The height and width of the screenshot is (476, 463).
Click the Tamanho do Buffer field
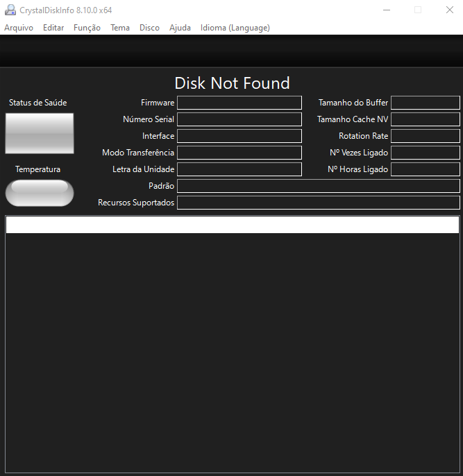pyautogui.click(x=426, y=103)
